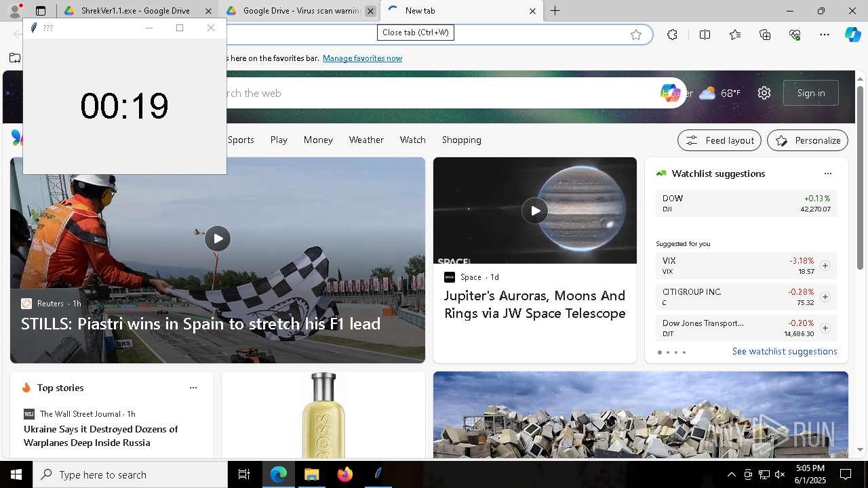Open the Money feed tab
Screen dimensions: 868x488
point(318,140)
